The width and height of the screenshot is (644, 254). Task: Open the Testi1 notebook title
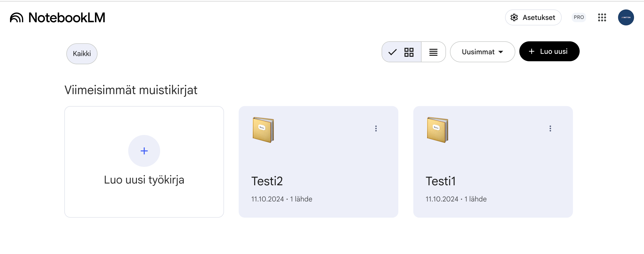(440, 181)
